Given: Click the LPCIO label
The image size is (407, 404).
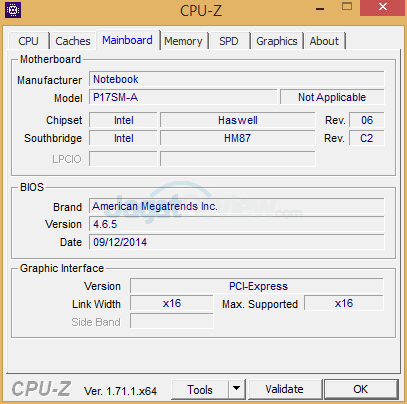Looking at the screenshot, I should [x=67, y=159].
